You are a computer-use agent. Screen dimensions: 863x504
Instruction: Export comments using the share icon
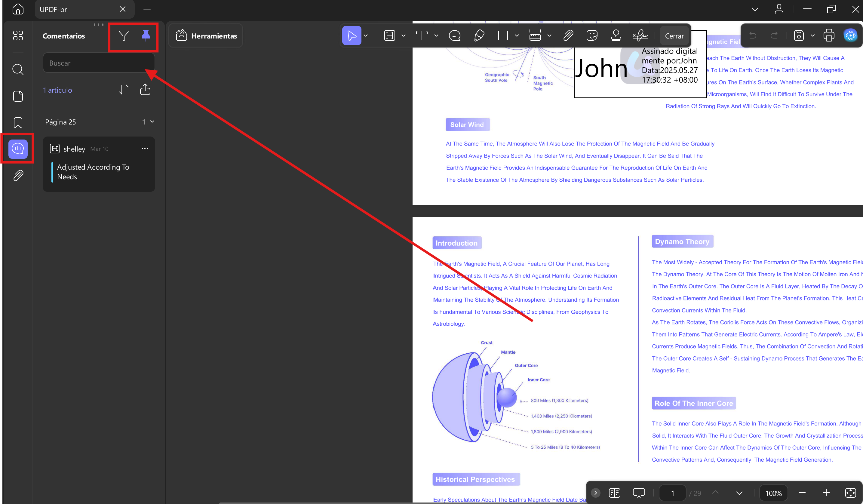coord(145,90)
